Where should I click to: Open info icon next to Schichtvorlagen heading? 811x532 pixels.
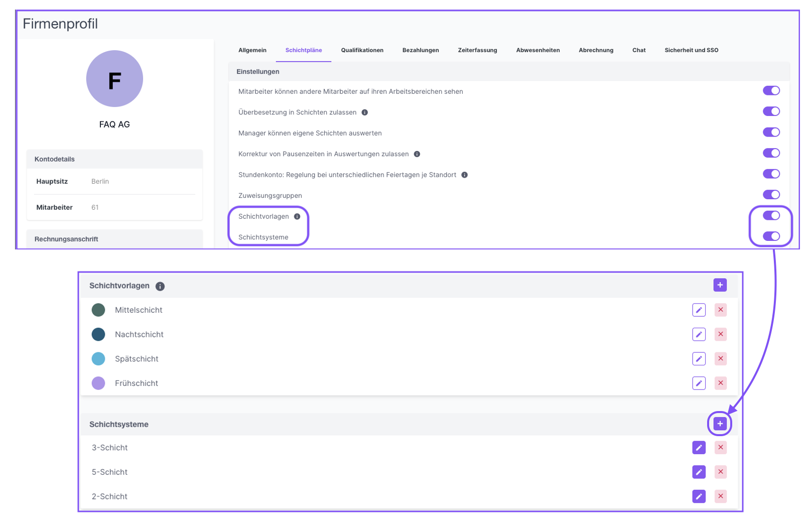click(160, 286)
